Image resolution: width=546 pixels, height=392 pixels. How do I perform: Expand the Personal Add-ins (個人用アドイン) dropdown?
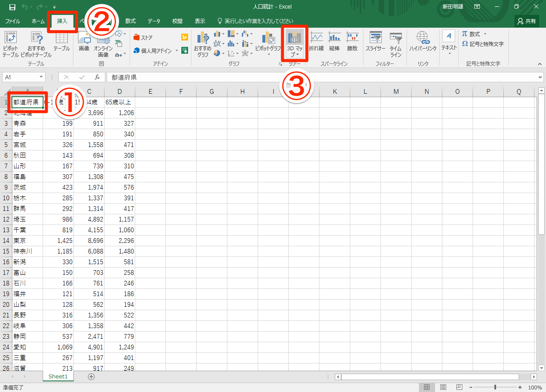pos(177,51)
